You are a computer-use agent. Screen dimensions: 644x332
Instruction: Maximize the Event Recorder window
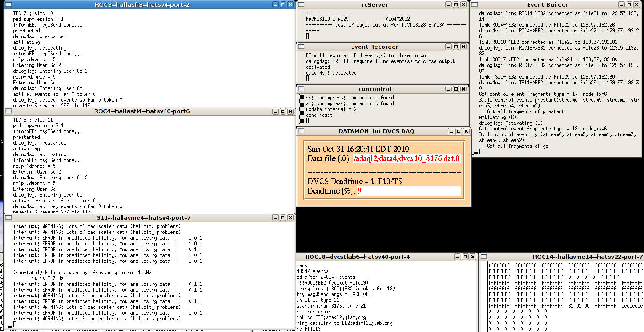[456, 47]
